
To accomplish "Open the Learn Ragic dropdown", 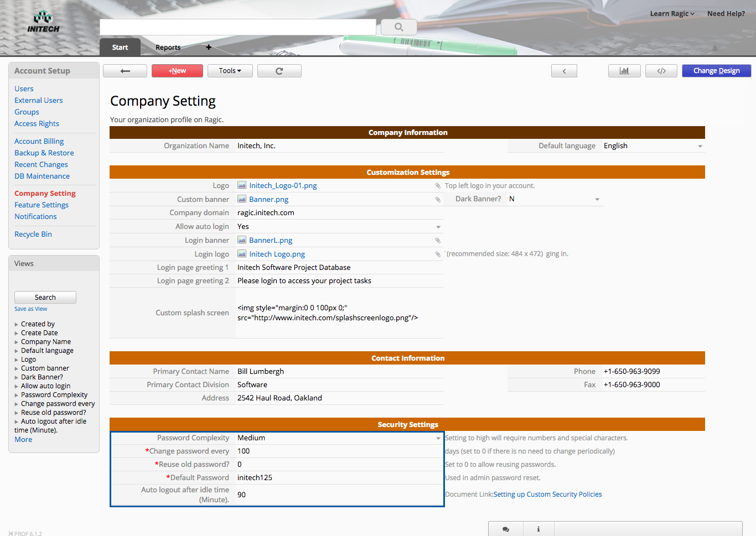I will tap(672, 14).
